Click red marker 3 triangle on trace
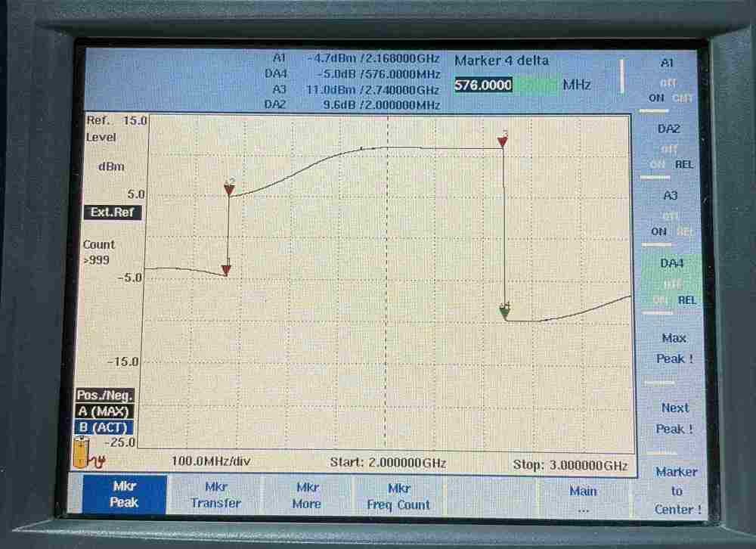Viewport: 756px width, 549px height. point(503,141)
